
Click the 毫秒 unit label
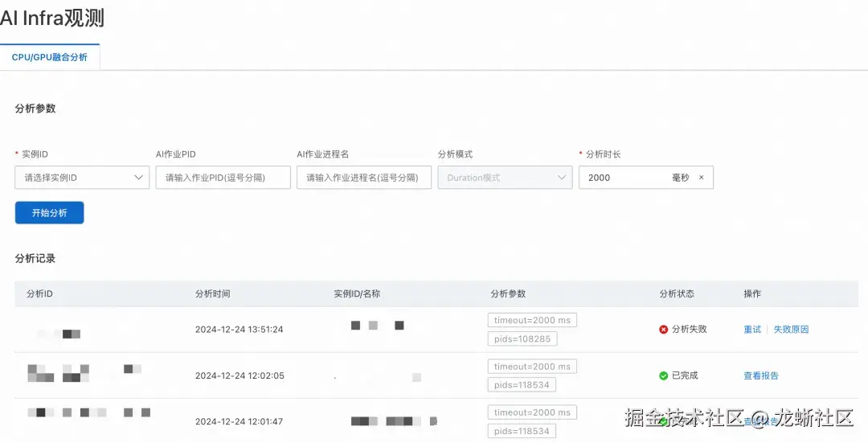[681, 178]
